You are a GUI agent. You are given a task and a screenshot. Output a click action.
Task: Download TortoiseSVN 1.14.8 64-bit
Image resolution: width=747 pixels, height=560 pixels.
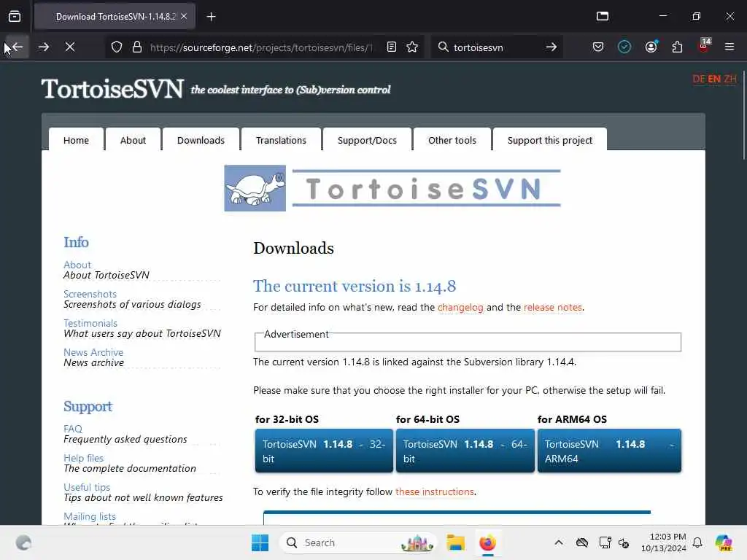click(465, 451)
